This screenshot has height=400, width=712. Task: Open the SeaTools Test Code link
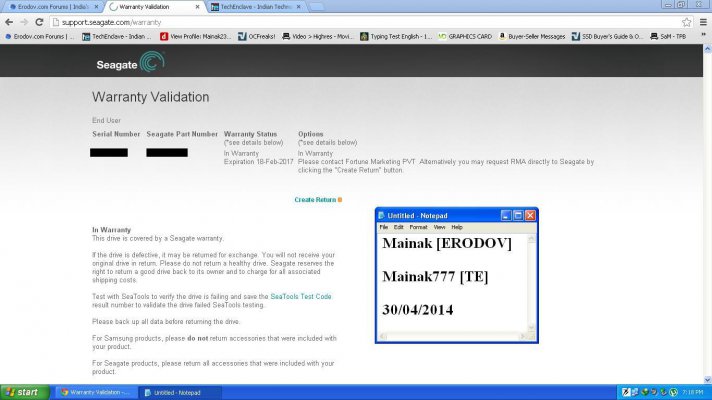coord(301,296)
